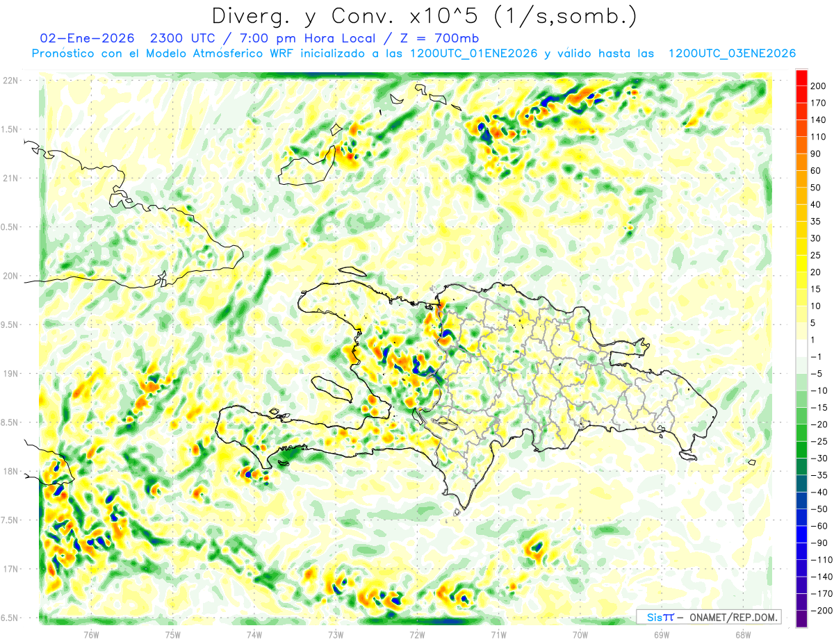Click the colorbar label "-140"
The width and height of the screenshot is (834, 644).
(x=822, y=577)
